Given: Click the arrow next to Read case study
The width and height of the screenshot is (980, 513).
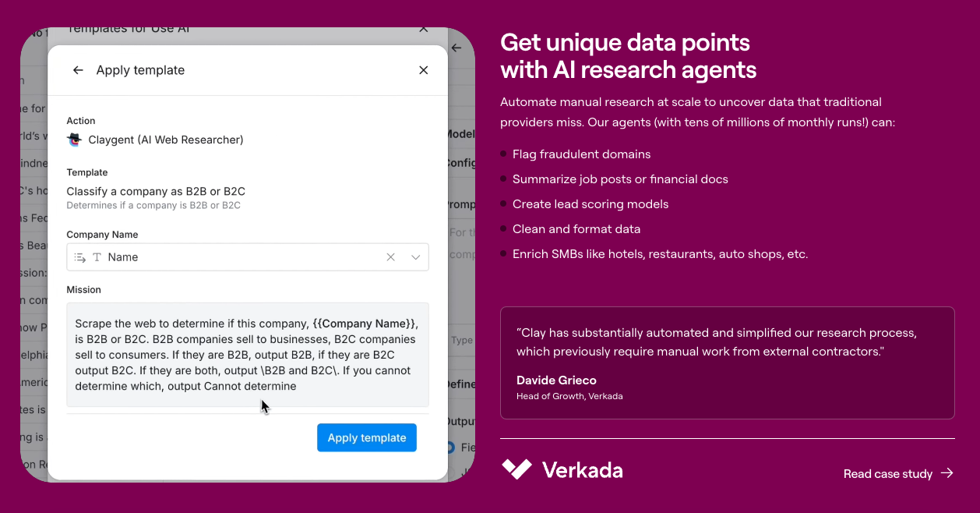Looking at the screenshot, I should point(947,472).
